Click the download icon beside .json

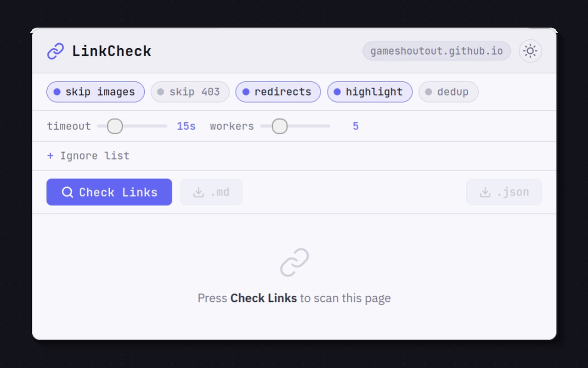click(485, 192)
